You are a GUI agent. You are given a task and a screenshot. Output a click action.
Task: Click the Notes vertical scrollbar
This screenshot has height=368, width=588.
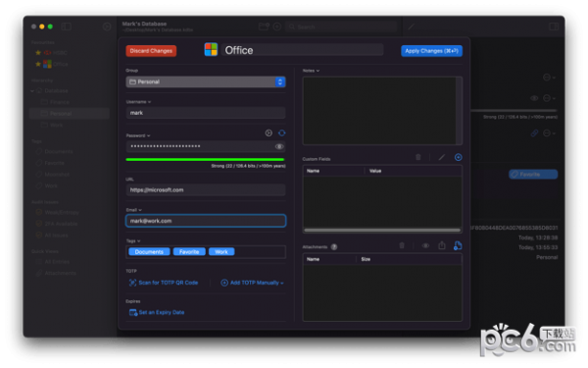[459, 110]
